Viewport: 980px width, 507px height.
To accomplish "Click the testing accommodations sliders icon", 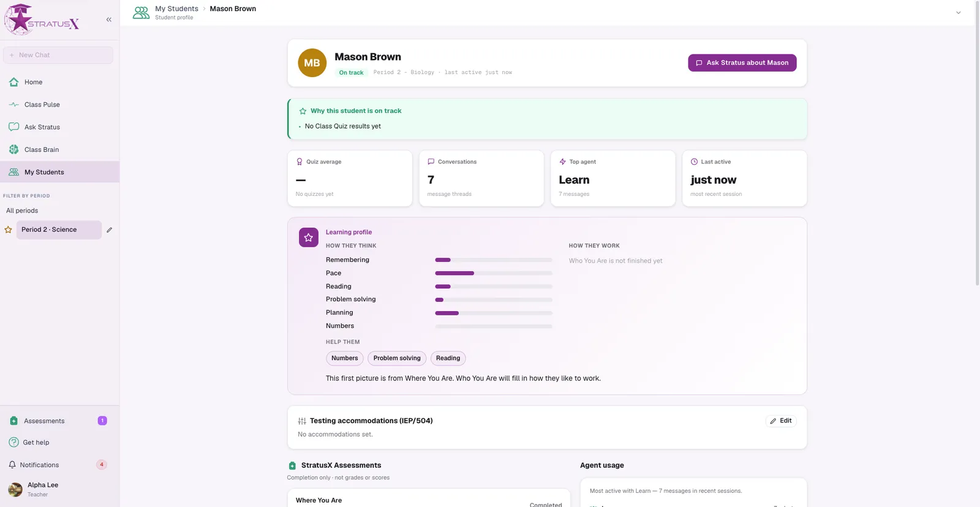I will coord(302,421).
